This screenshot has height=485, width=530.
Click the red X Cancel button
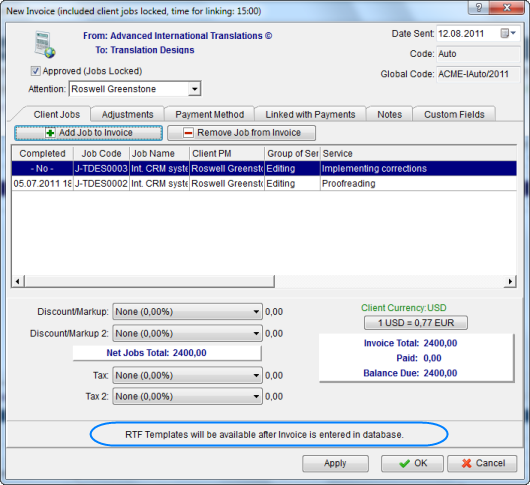click(x=482, y=463)
